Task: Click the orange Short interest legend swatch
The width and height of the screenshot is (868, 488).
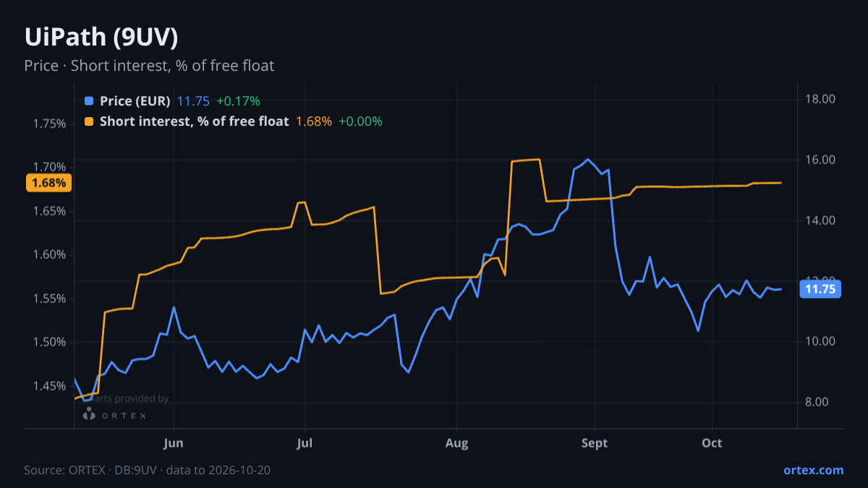Action: 89,121
